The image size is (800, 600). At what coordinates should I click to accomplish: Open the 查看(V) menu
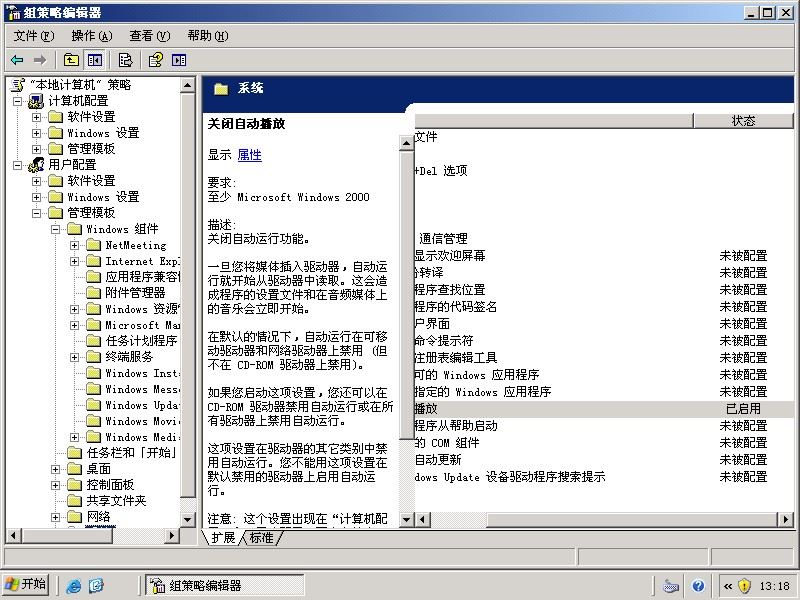(x=149, y=36)
